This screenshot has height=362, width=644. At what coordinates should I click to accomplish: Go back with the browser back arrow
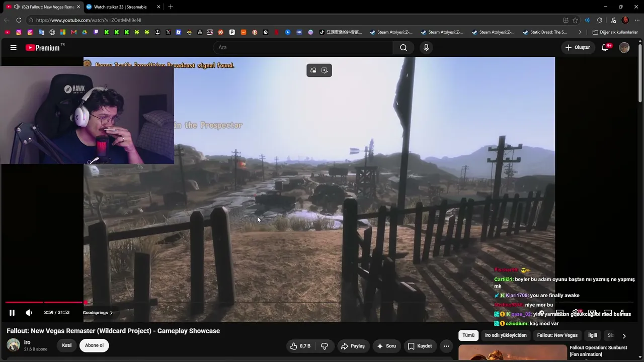click(7, 20)
